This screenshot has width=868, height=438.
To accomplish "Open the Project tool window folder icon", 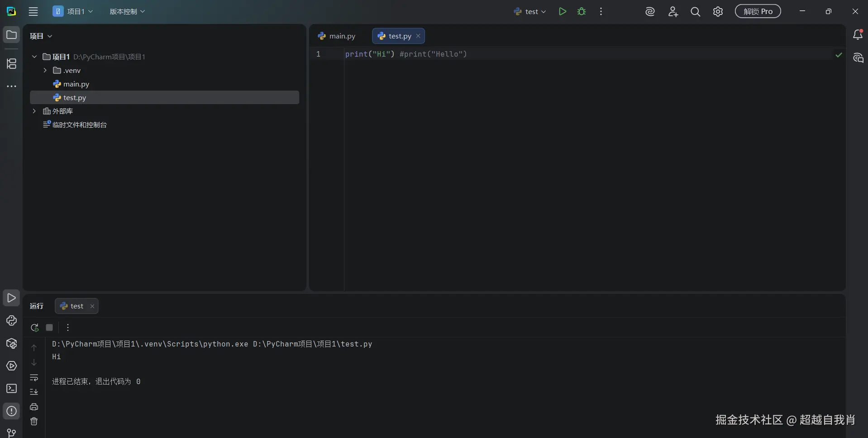I will [11, 35].
